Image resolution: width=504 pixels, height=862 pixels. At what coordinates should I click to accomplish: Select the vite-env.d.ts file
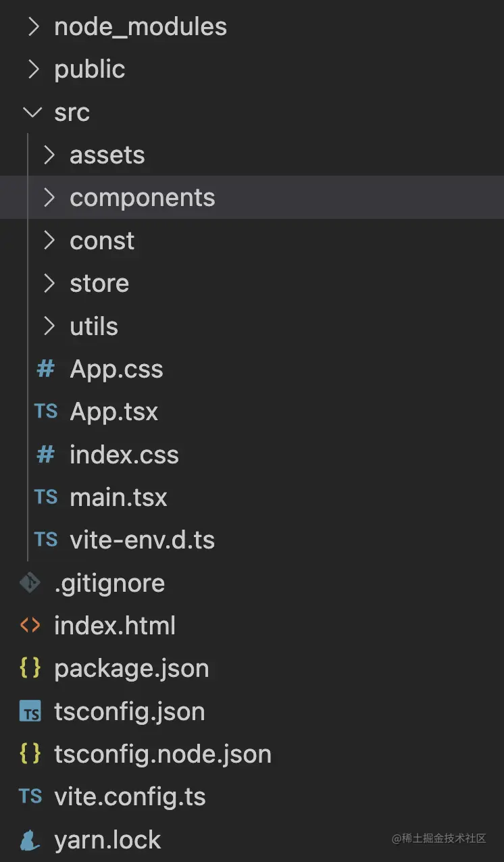[142, 540]
